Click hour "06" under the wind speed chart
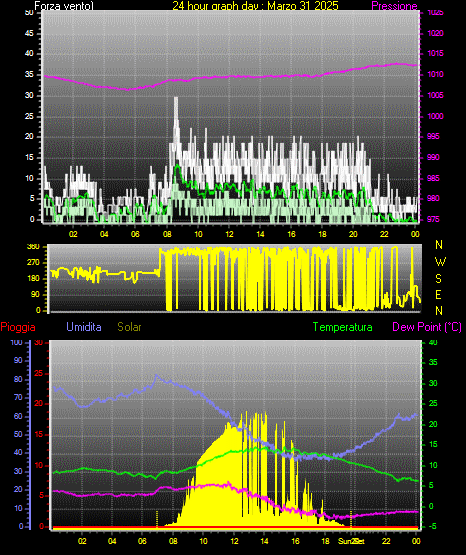 pyautogui.click(x=135, y=234)
